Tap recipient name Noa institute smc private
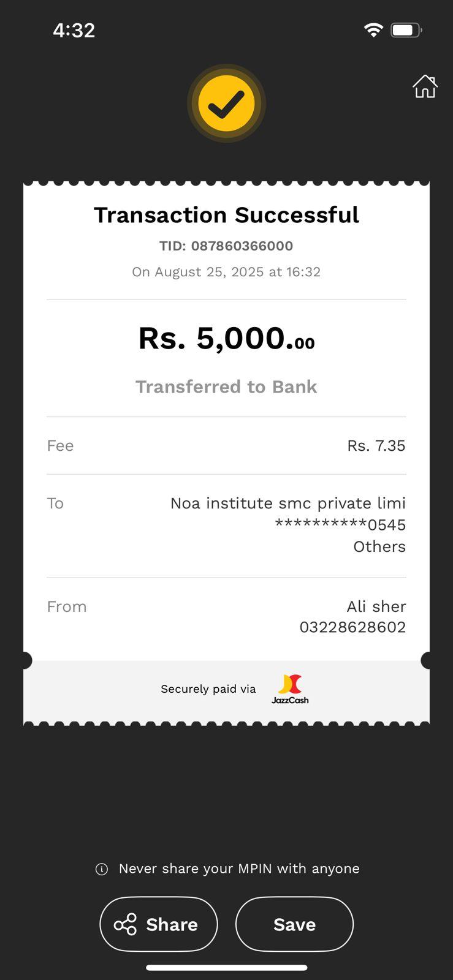This screenshot has width=453, height=980. (x=287, y=503)
